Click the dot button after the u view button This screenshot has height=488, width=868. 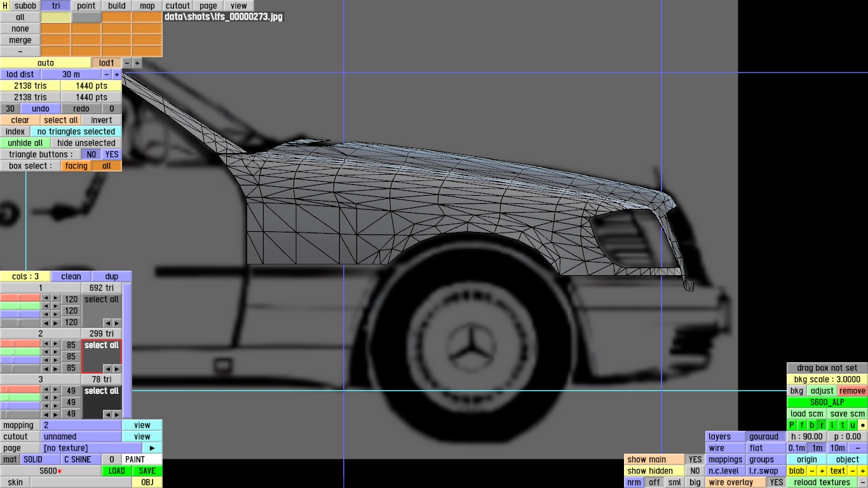click(x=863, y=425)
